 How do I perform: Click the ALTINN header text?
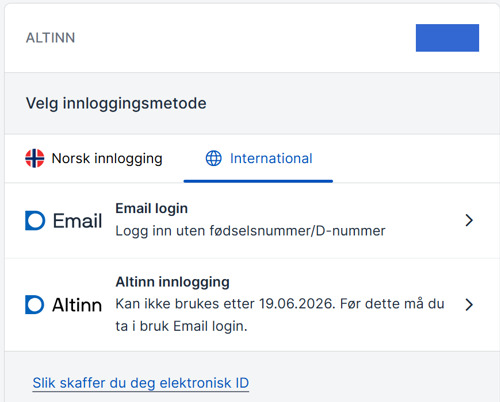tap(51, 38)
